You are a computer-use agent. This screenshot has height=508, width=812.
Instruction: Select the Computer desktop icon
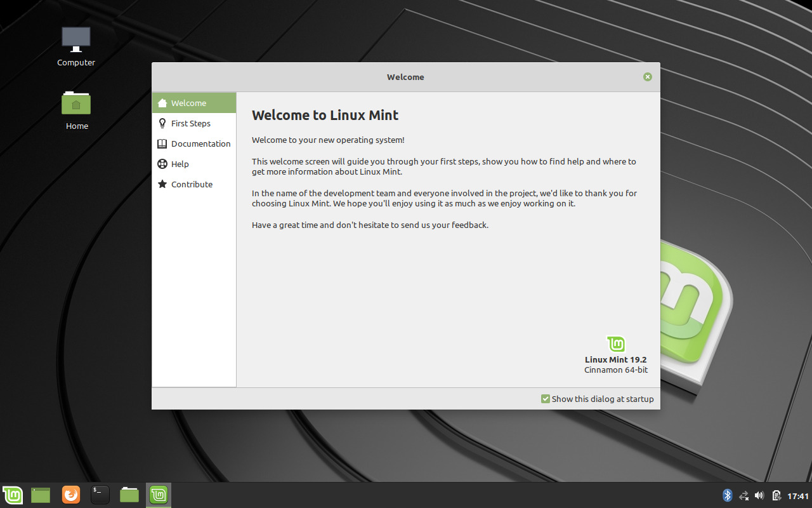(76, 46)
